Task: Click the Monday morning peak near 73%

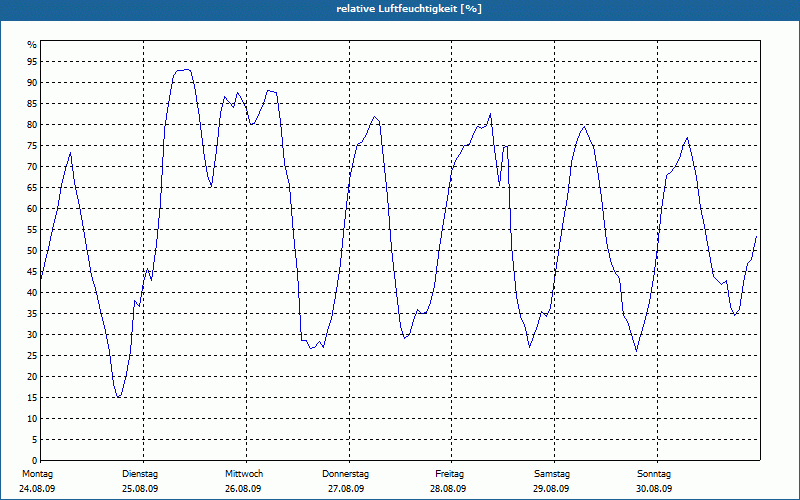Action: pos(70,153)
